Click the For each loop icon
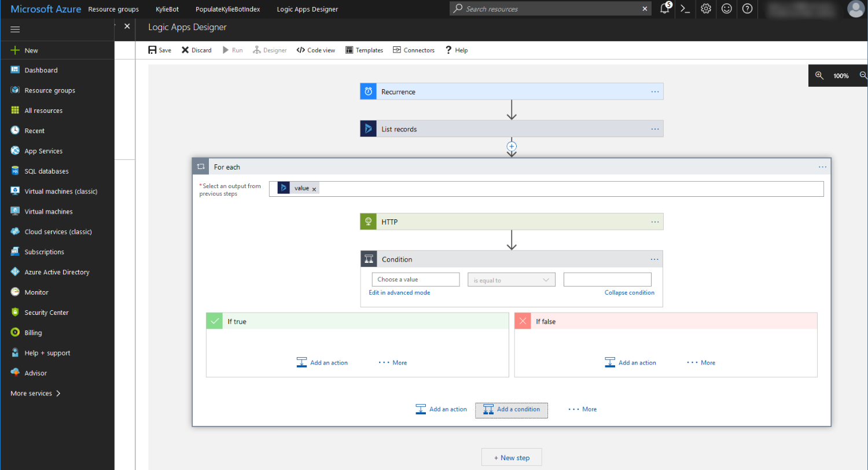The image size is (868, 470). (201, 167)
